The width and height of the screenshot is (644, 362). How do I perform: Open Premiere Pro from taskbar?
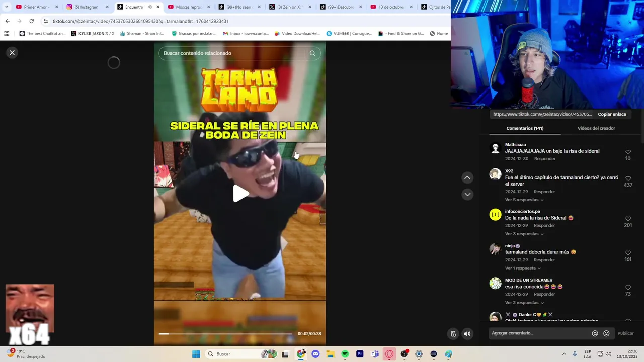360,354
